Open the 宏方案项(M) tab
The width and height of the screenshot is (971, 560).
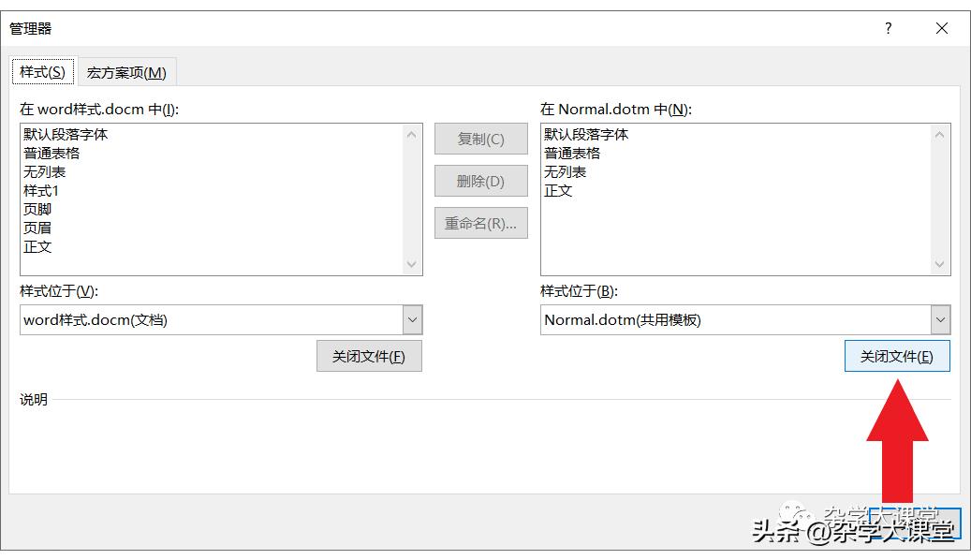click(127, 71)
